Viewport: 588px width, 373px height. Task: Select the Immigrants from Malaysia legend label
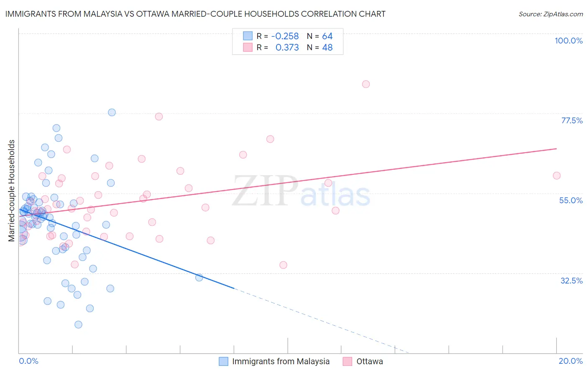[x=281, y=361]
